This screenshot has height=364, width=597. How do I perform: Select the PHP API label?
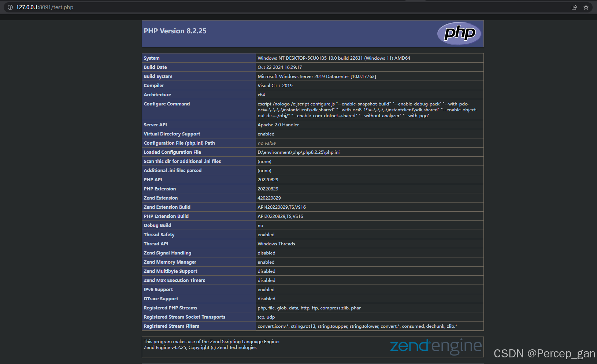pos(153,180)
